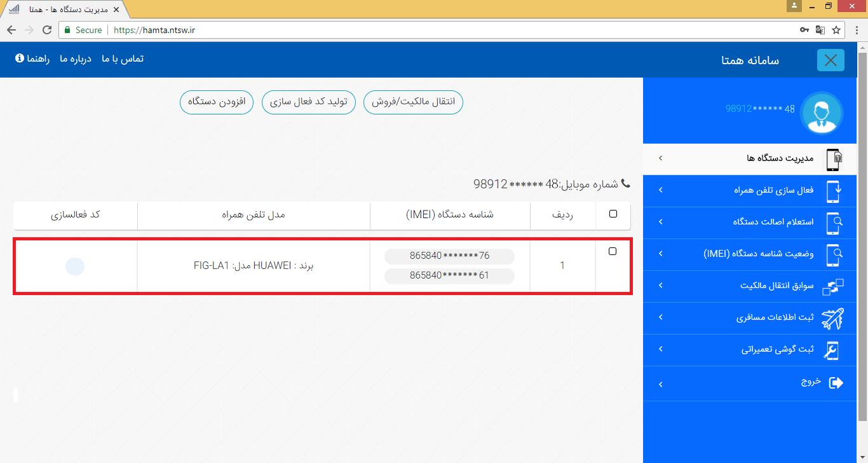Click the mobile activation phone icon
The height and width of the screenshot is (463, 868).
pyautogui.click(x=833, y=191)
